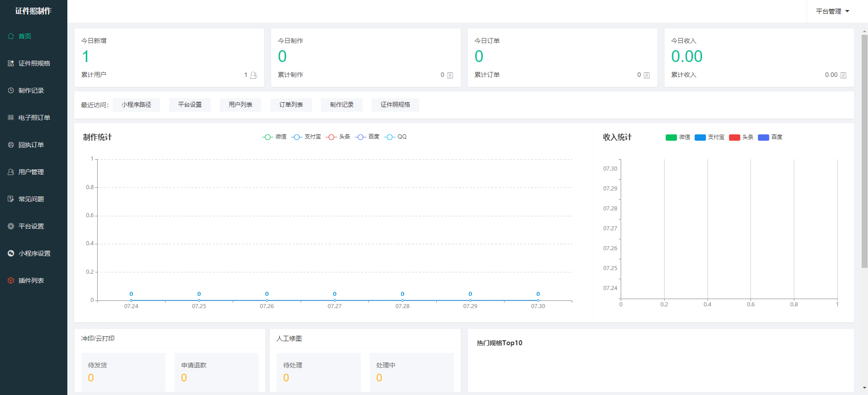Click the 证件照规格 sidebar grid icon

pos(11,63)
